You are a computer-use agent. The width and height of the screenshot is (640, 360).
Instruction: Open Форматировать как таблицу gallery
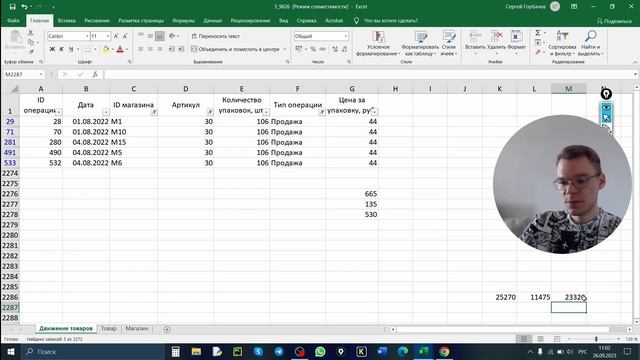(420, 43)
